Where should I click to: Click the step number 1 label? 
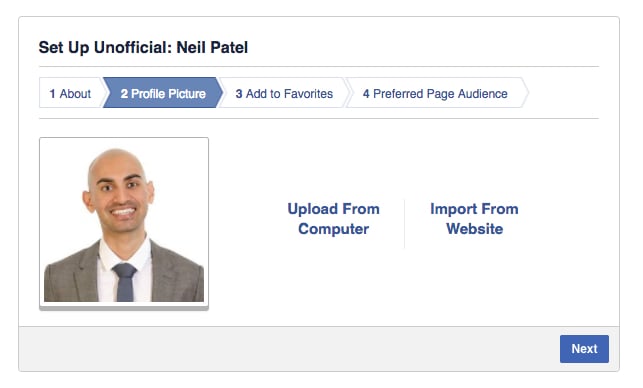coord(52,94)
